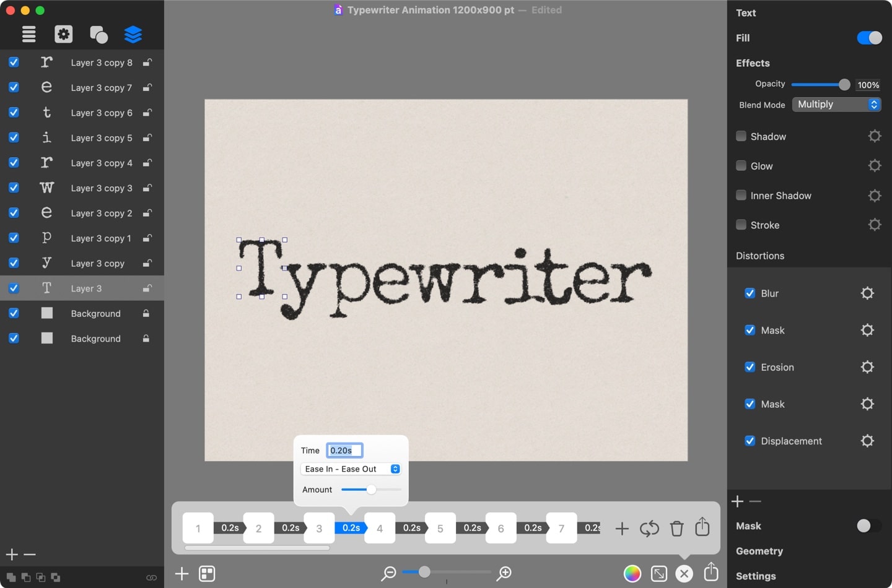Select transition 0.2s between frames 1 and 2
This screenshot has width=892, height=588.
pos(230,528)
